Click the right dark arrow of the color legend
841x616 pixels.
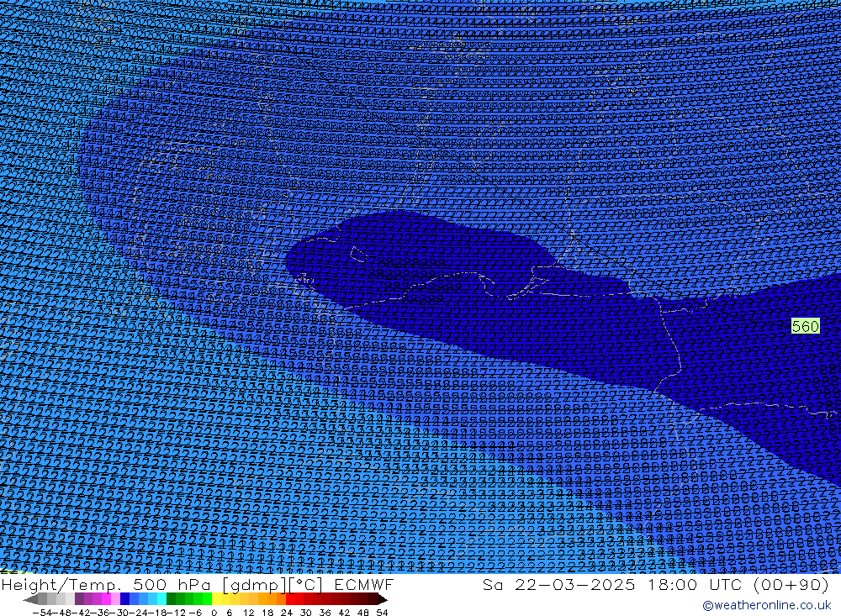(383, 599)
